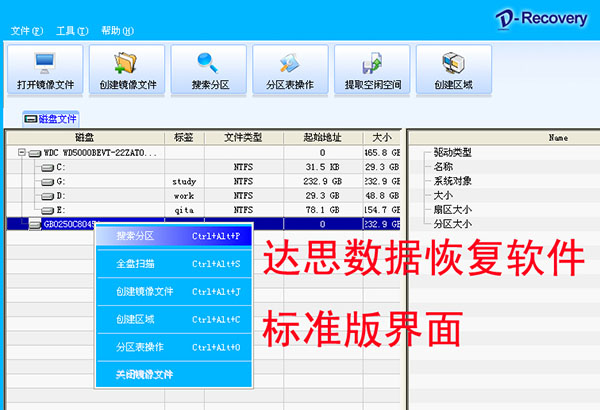The height and width of the screenshot is (410, 600).
Task: Click the 扇区大小 property item
Action: pos(452,210)
